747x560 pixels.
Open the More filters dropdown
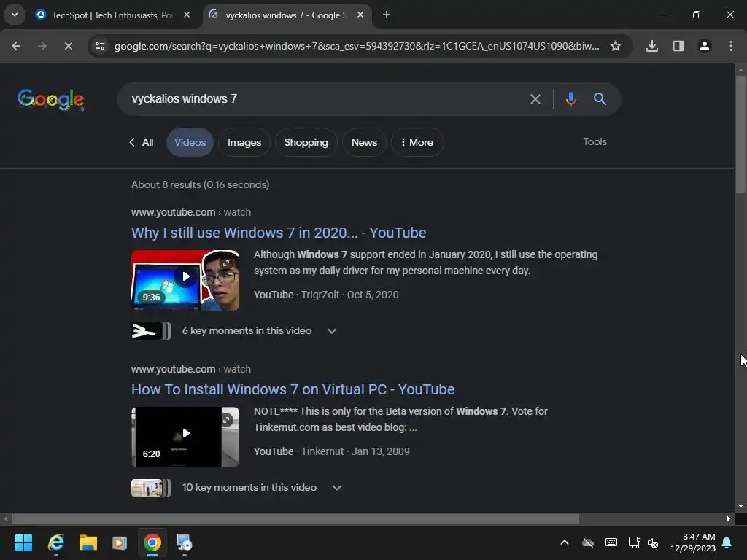417,142
